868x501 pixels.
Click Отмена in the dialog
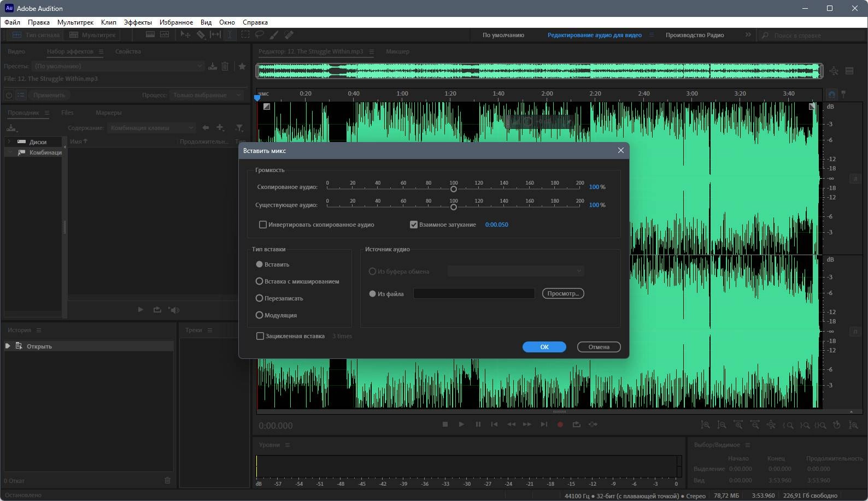(599, 347)
